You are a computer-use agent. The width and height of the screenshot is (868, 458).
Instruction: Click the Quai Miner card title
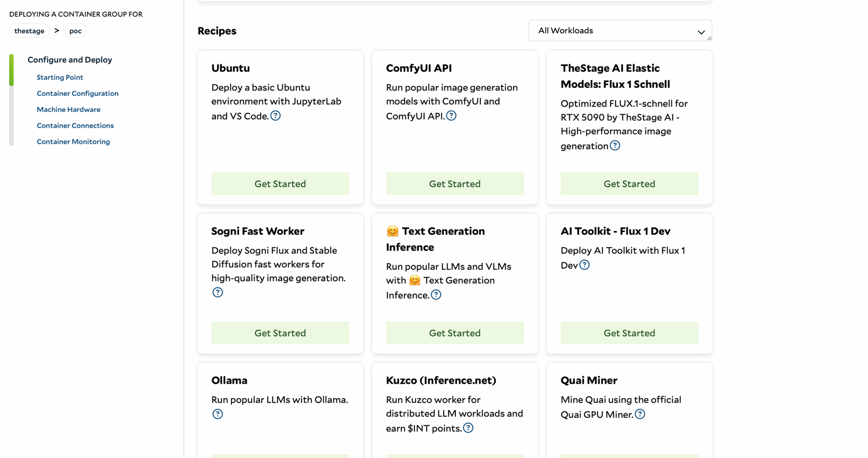tap(589, 380)
